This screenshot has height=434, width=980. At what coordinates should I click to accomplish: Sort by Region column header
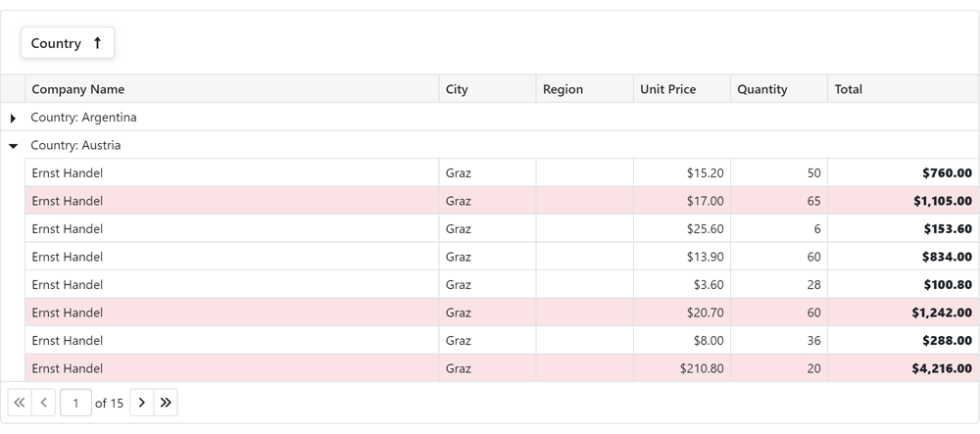click(563, 89)
